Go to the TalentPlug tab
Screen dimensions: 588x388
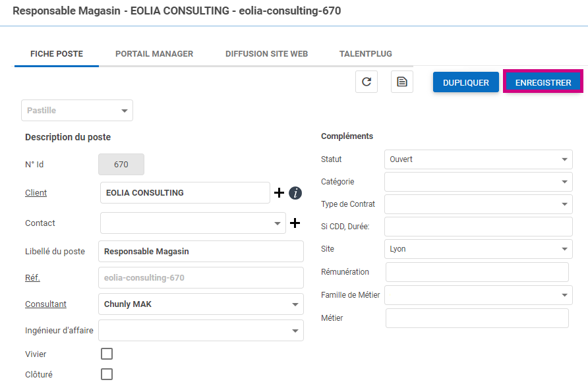pyautogui.click(x=366, y=54)
